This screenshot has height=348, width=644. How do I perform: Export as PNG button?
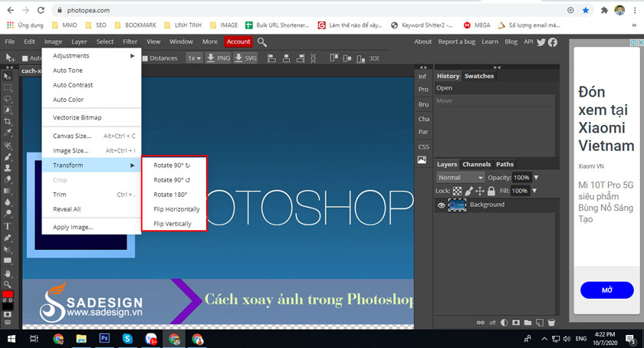(x=218, y=58)
